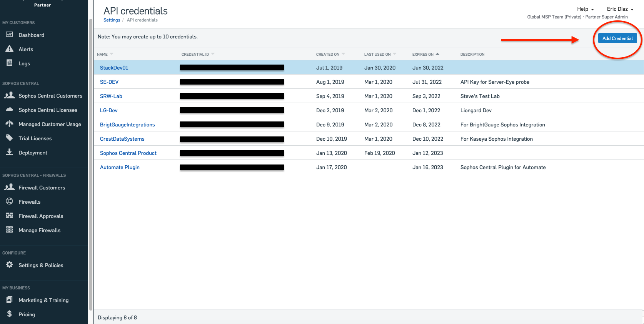
Task: Open Dashboard in the sidebar
Action: coord(31,35)
